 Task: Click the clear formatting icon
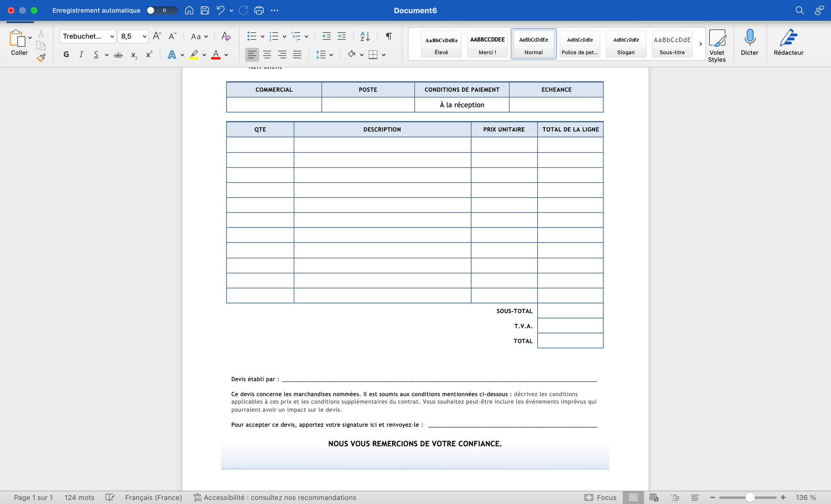[226, 37]
